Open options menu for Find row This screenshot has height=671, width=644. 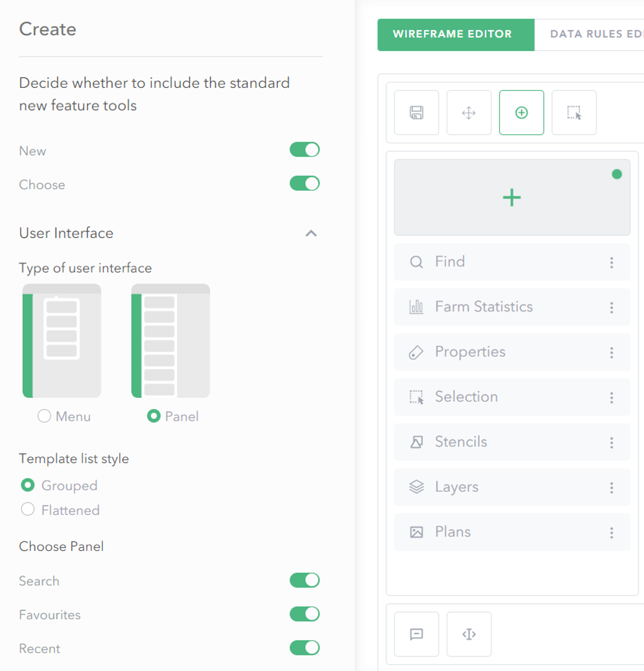[611, 263]
